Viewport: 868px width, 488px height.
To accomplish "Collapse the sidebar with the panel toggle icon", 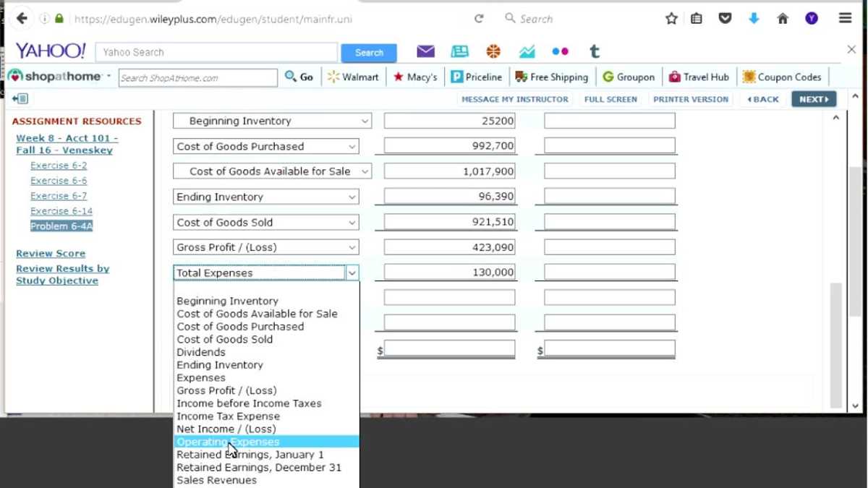I will pos(20,99).
